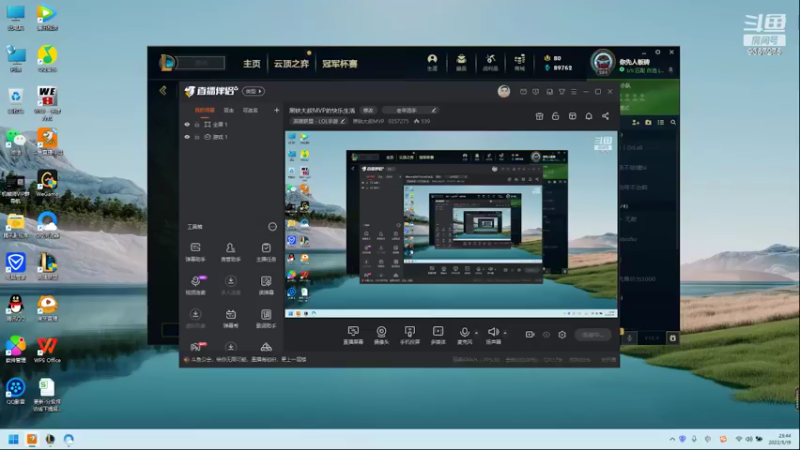Click the summoner avatar portrait in League client
This screenshot has width=800, height=450.
pyautogui.click(x=603, y=62)
